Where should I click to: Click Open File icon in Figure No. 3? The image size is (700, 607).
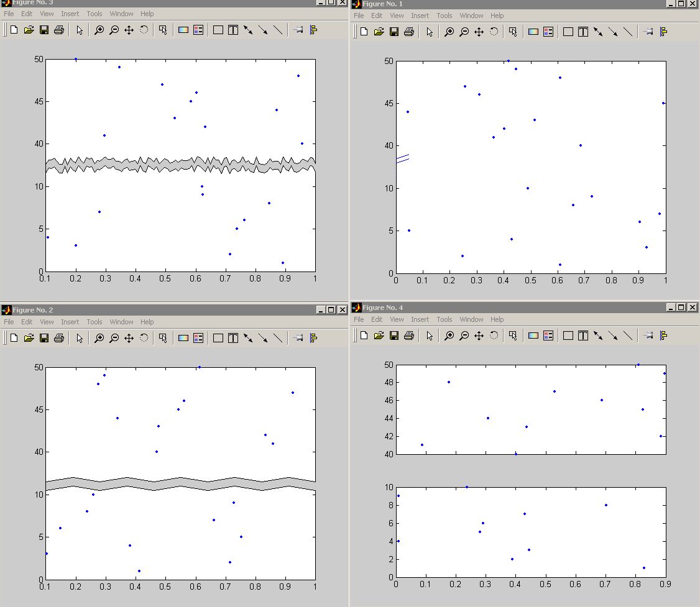coord(29,30)
